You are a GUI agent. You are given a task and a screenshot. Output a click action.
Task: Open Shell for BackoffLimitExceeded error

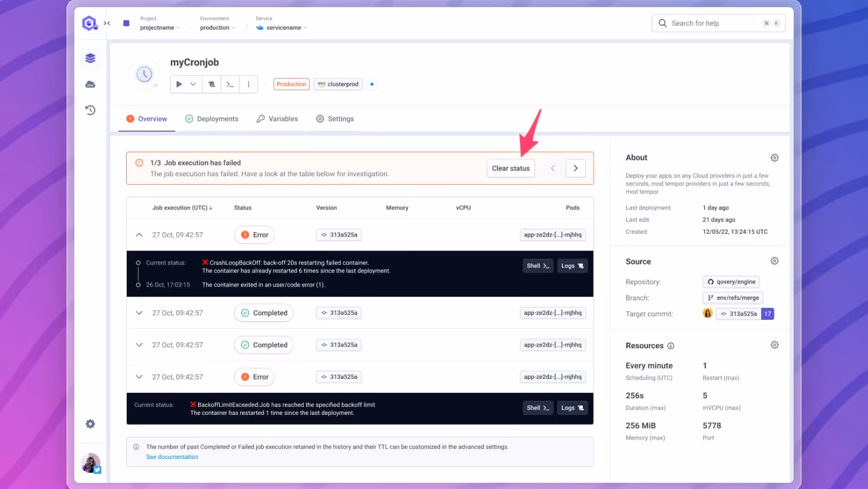click(538, 408)
